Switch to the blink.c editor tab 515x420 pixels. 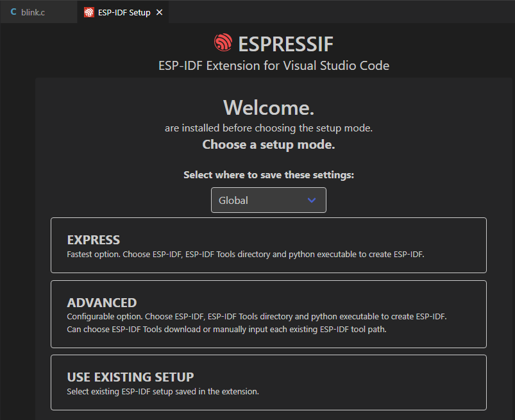tap(38, 12)
